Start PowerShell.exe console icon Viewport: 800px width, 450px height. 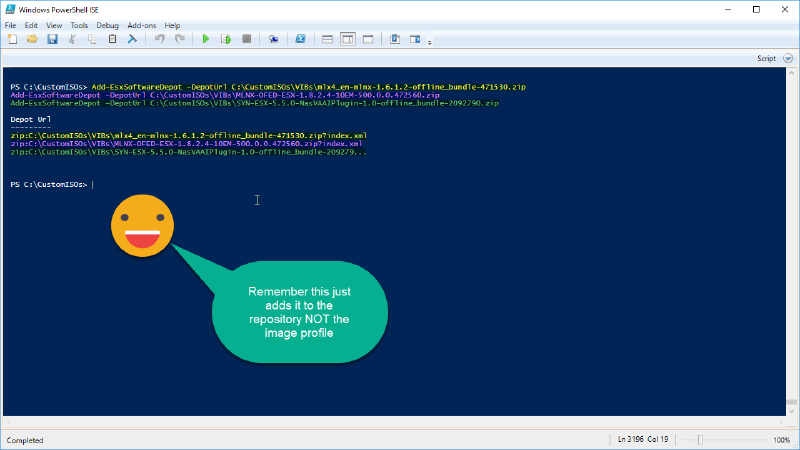[301, 39]
